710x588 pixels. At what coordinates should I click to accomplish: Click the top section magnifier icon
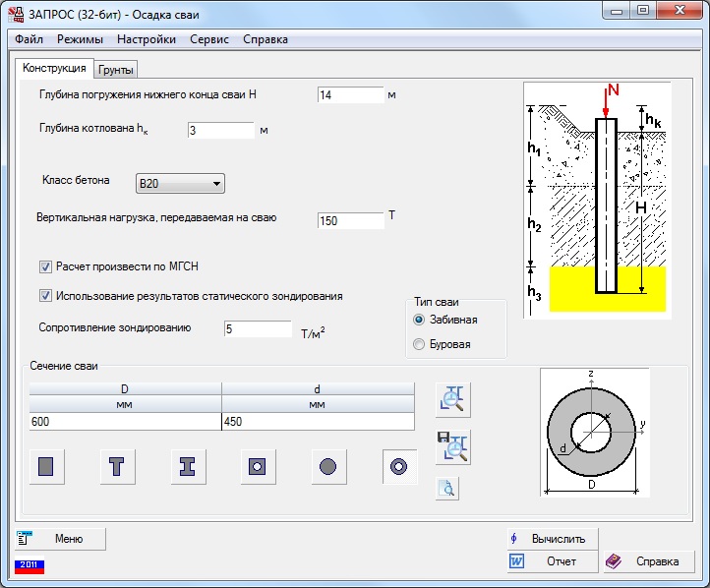(x=453, y=398)
